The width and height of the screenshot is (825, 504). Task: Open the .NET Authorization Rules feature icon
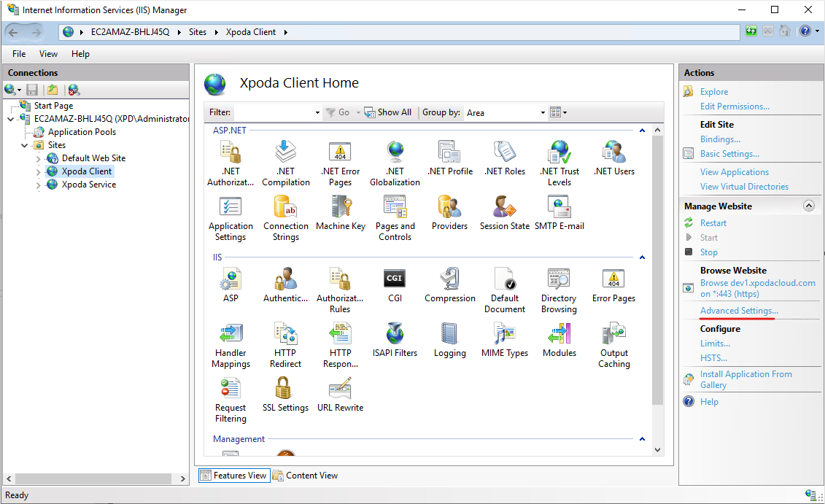pyautogui.click(x=231, y=163)
